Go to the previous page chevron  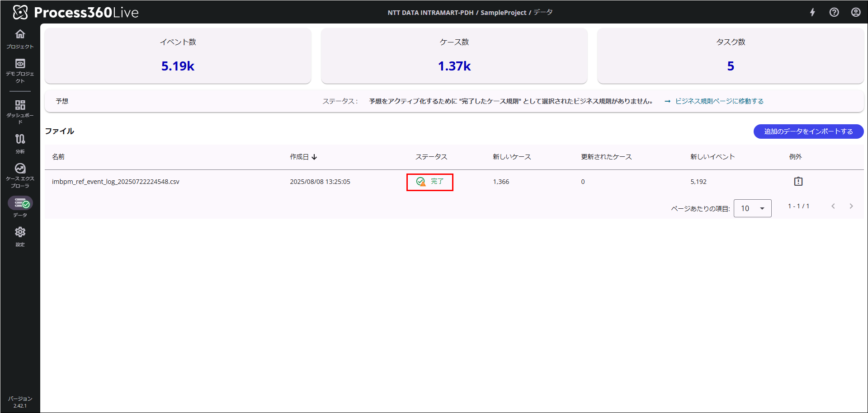(x=833, y=206)
